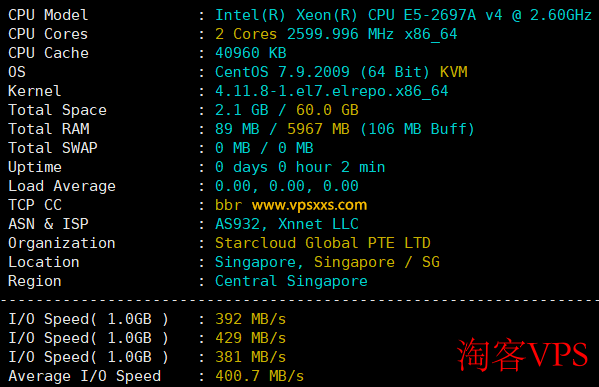Click the Total RAM label
The width and height of the screenshot is (599, 387).
(49, 129)
